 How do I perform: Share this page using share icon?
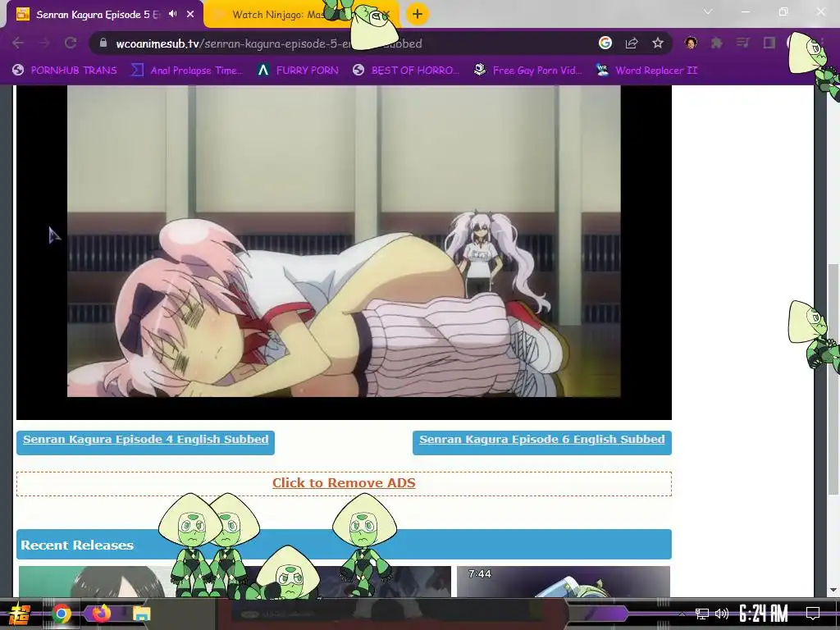tap(632, 43)
